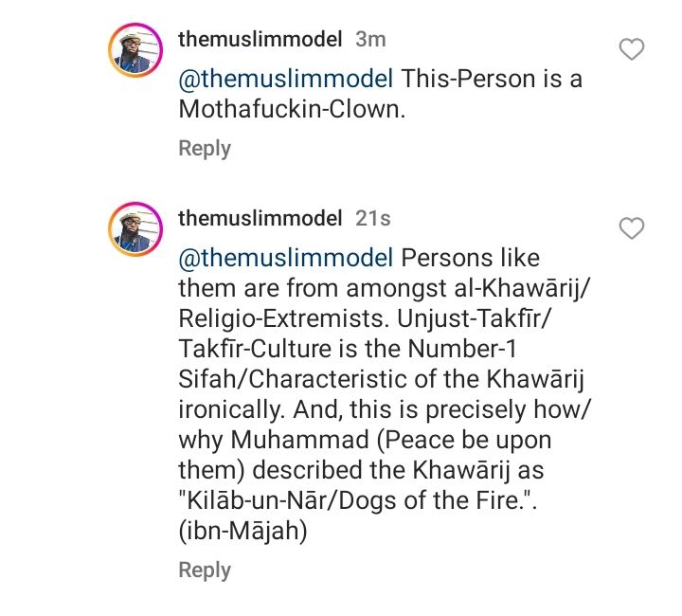This screenshot has height=616, width=682.
Task: Like the 'This-Person is a' comment
Action: (632, 49)
